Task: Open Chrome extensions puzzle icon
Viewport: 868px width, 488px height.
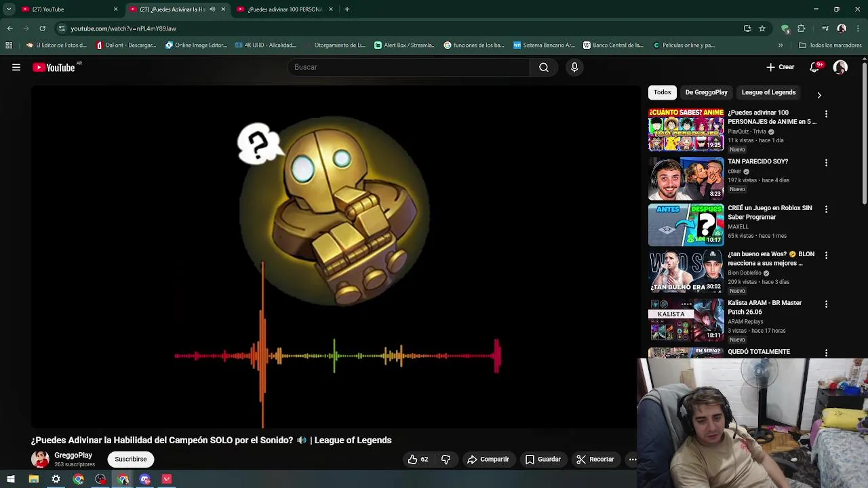Action: (802, 28)
